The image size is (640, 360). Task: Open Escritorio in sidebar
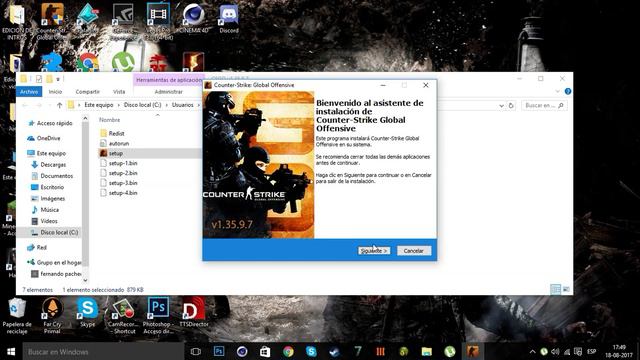[52, 187]
